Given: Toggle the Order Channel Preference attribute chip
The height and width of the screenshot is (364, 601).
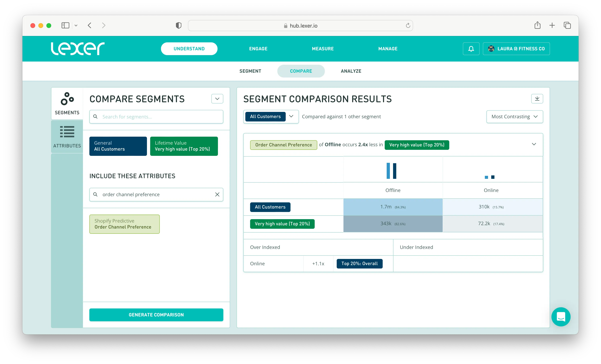Looking at the screenshot, I should point(124,224).
